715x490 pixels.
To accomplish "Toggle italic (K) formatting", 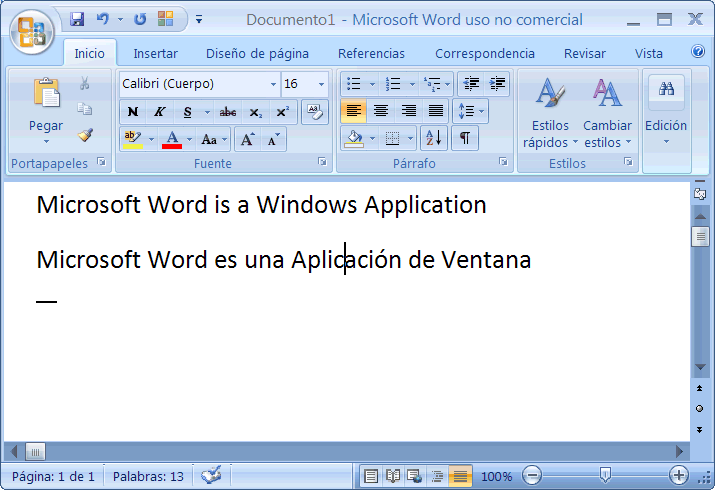I will tap(160, 112).
